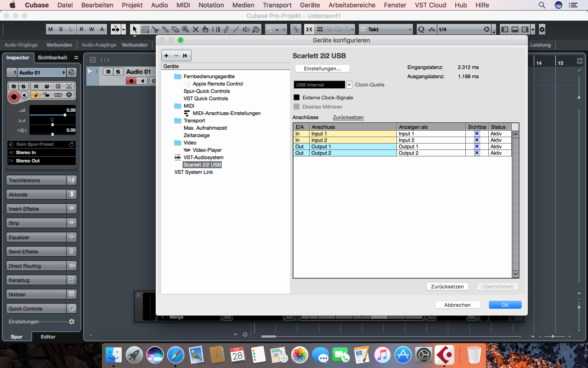Click the Reset devices icon beside minus button
Image resolution: width=588 pixels, height=368 pixels.
point(185,56)
